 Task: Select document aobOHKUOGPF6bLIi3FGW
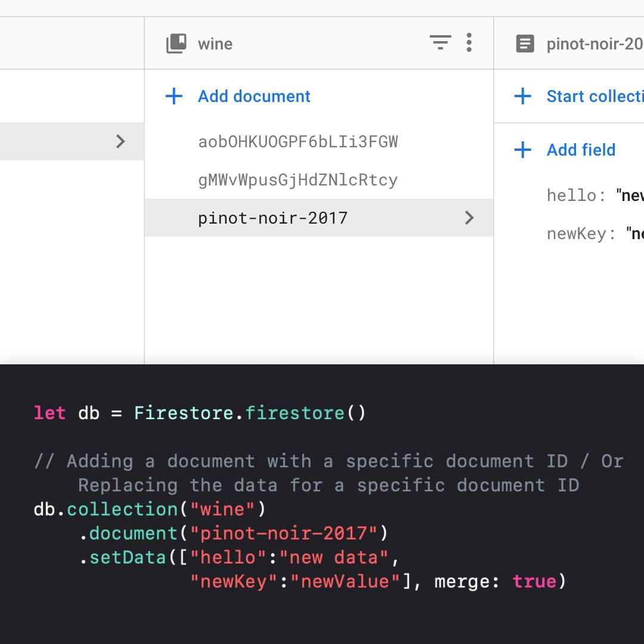click(318, 142)
